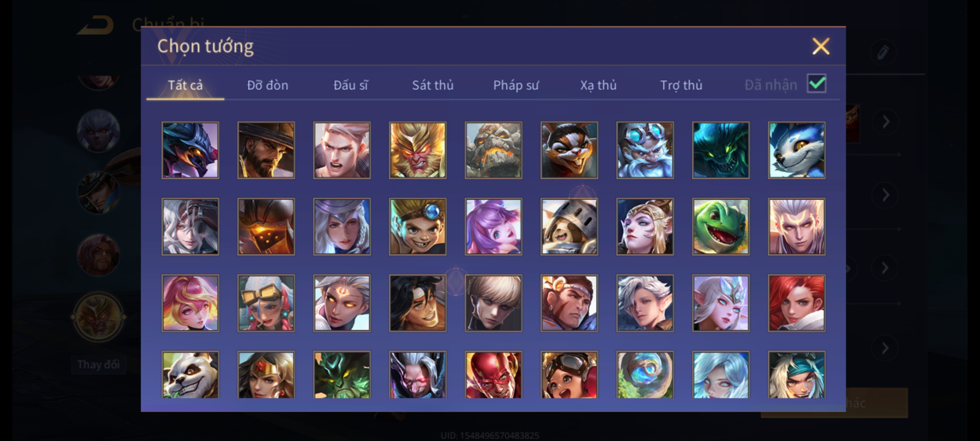Select the pink-haired girl hero portrait
Viewport: 980px width, 441px height.
click(x=190, y=303)
